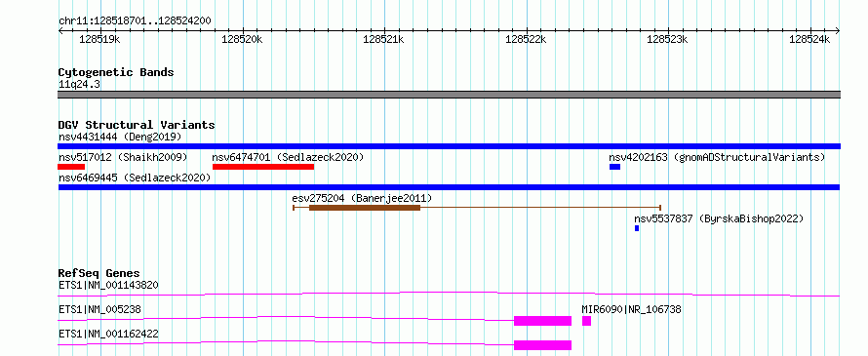Click the chr11:128518701..128524200 coordinate label

tap(135, 21)
